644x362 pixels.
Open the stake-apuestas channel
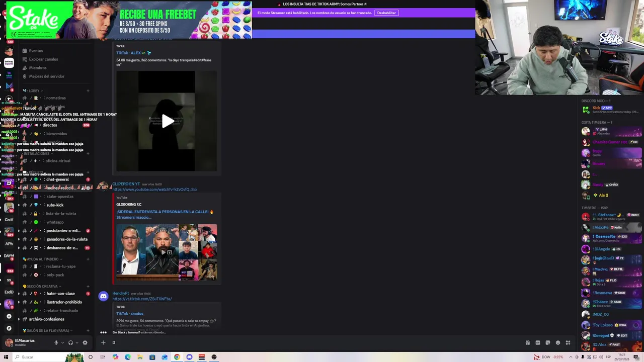(60, 197)
